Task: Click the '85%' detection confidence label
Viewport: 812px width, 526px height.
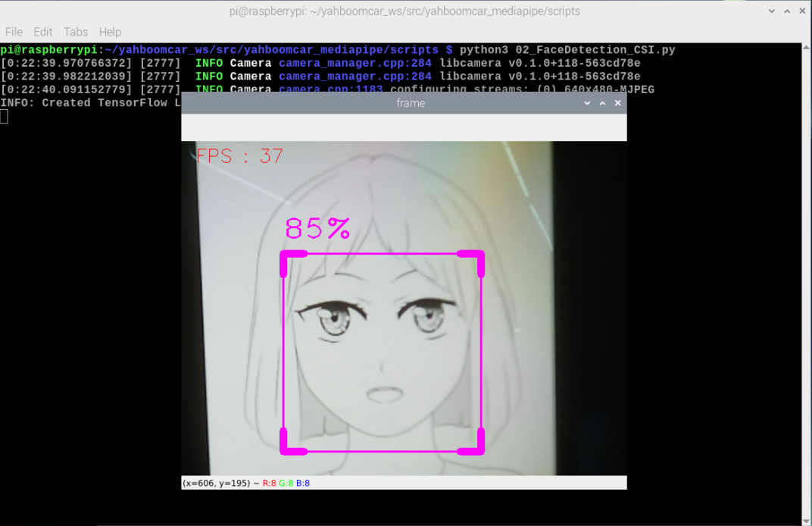Action: [x=317, y=228]
